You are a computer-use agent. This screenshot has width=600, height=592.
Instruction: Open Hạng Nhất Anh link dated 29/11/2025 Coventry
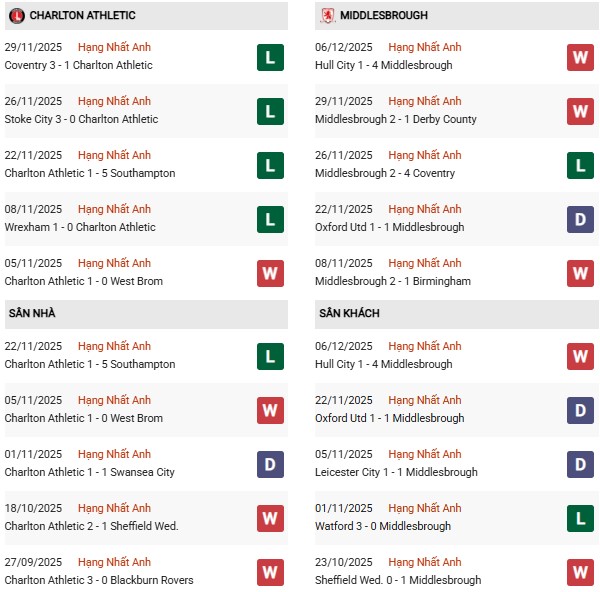(114, 47)
